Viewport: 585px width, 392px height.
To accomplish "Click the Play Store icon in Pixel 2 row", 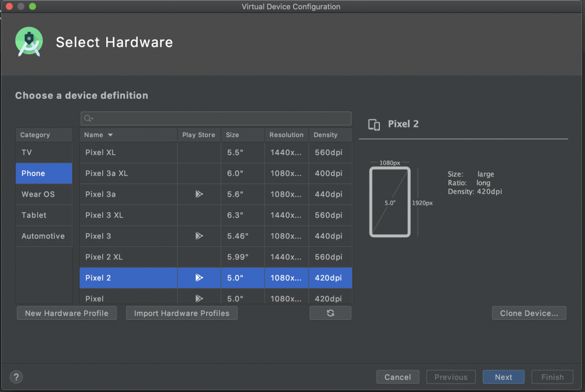I will coord(199,278).
